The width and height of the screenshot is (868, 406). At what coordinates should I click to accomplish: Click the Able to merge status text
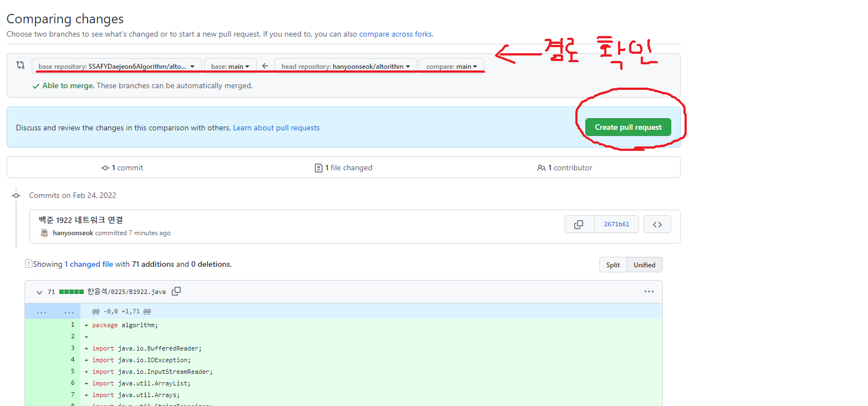coord(68,86)
